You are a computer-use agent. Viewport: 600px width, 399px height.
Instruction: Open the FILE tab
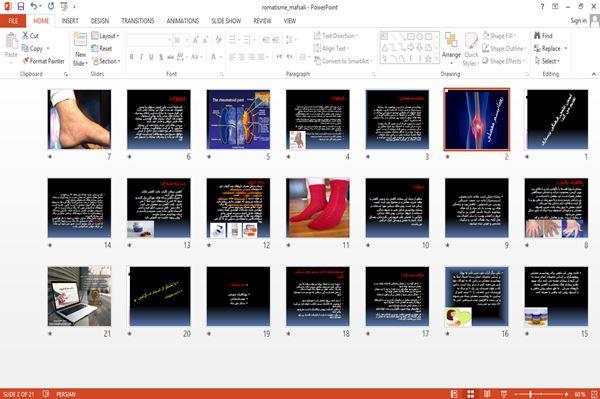pyautogui.click(x=13, y=21)
